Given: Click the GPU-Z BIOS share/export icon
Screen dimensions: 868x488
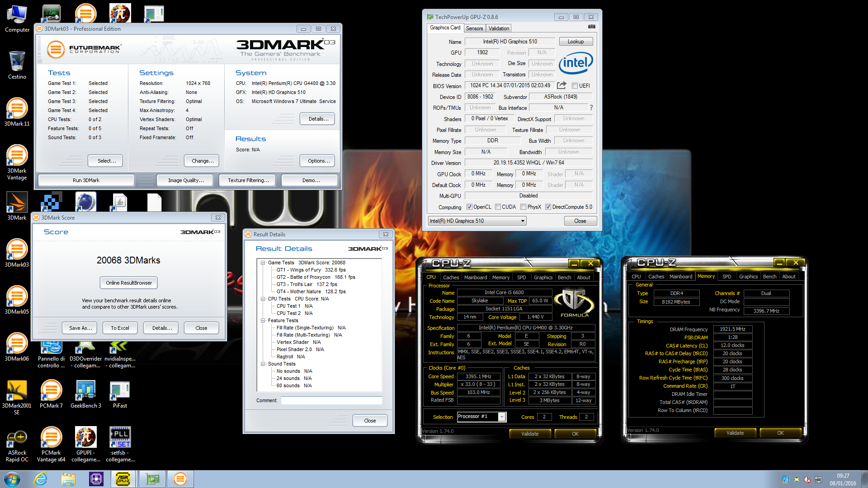Looking at the screenshot, I should [x=561, y=85].
